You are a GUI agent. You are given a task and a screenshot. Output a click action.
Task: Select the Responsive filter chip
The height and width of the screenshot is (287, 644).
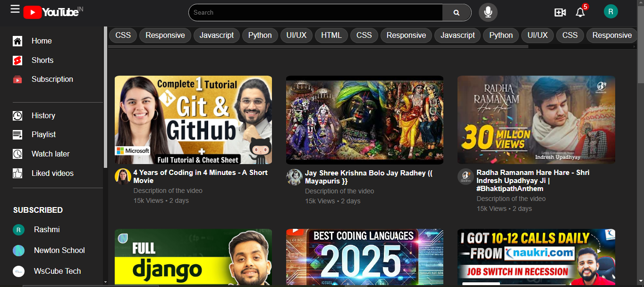[165, 35]
